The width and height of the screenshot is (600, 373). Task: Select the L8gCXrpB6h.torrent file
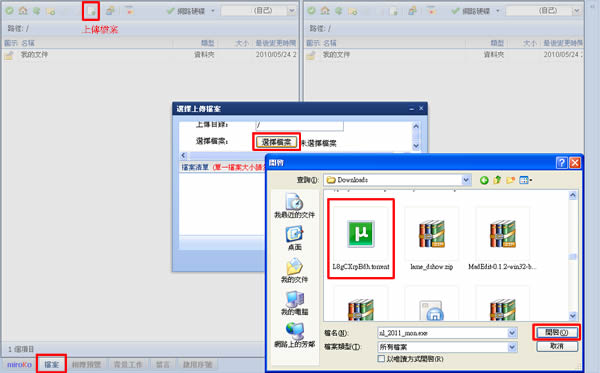coord(361,239)
